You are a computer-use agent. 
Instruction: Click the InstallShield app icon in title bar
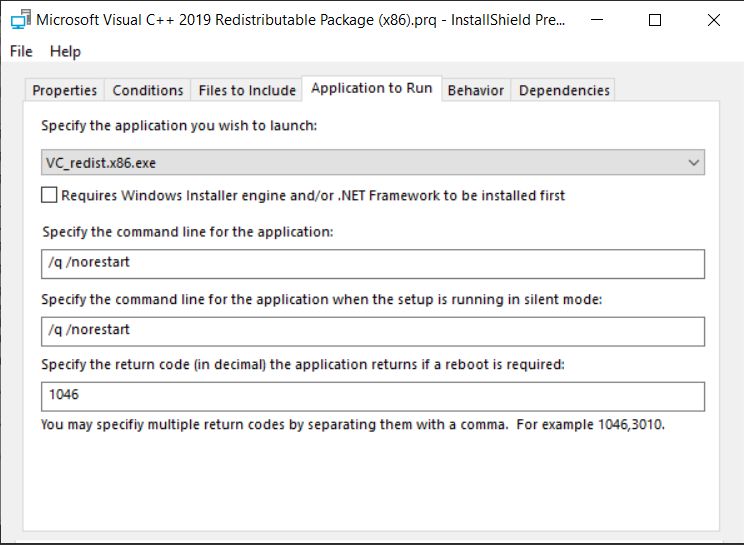point(21,19)
